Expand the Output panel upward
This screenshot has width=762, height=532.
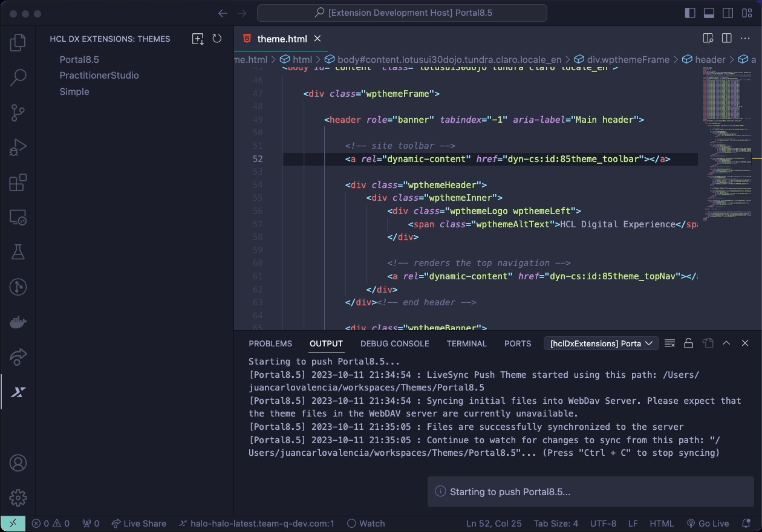point(726,343)
